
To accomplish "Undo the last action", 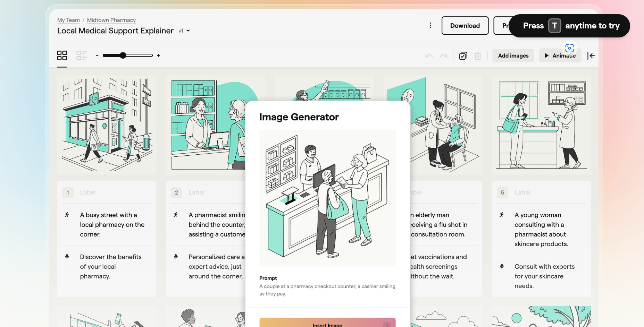I will click(429, 56).
